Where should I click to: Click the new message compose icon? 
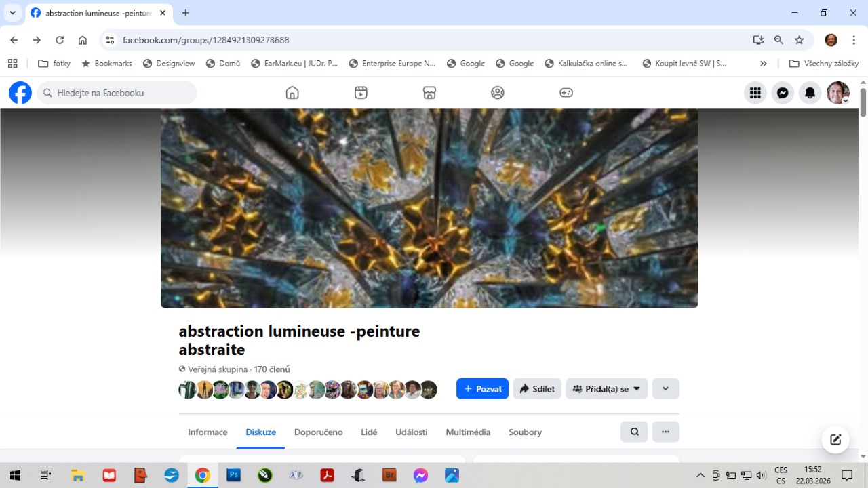[835, 439]
